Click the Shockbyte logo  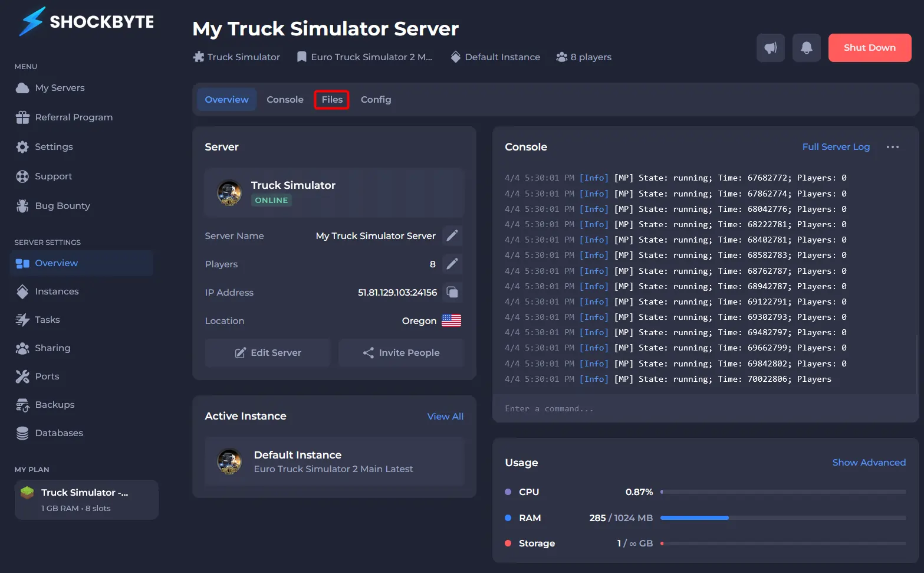[86, 22]
